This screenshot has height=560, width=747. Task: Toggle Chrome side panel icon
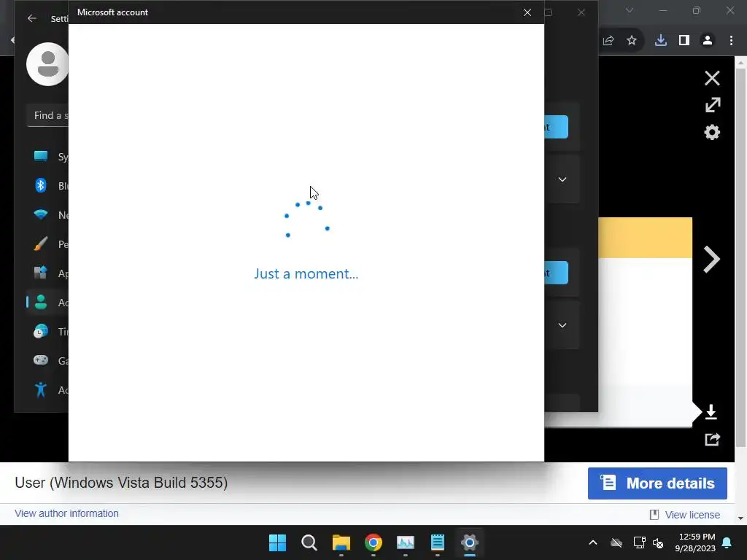pyautogui.click(x=684, y=41)
